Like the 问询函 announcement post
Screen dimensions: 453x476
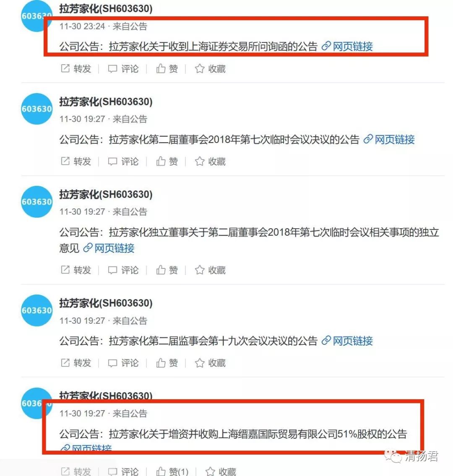coord(167,69)
